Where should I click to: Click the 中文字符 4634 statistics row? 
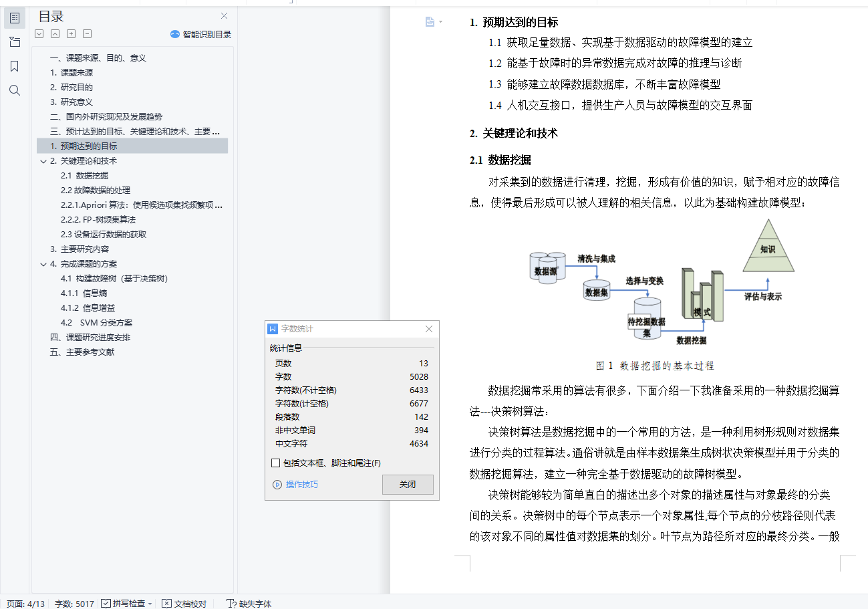point(351,444)
